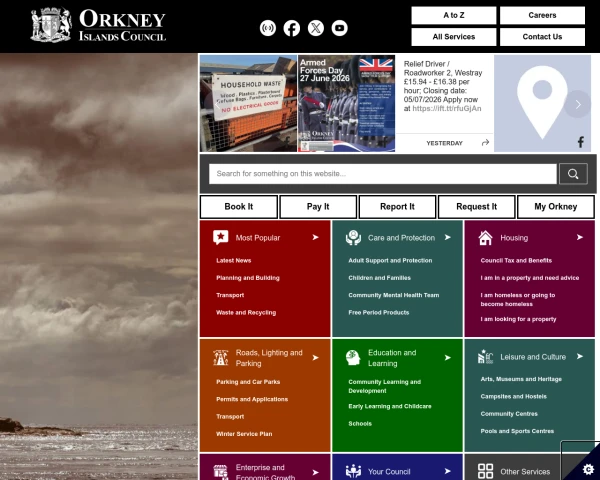Click the Most Popular star icon

point(220,238)
